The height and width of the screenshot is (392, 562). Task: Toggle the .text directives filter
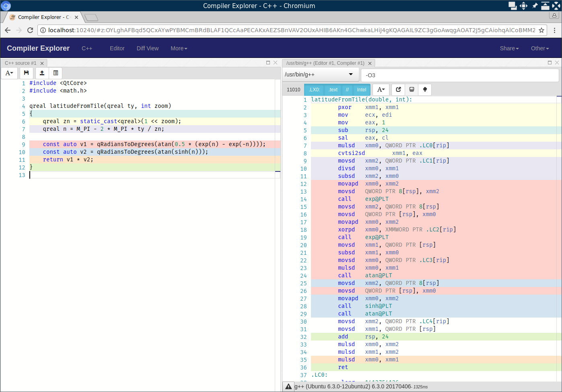pyautogui.click(x=333, y=90)
